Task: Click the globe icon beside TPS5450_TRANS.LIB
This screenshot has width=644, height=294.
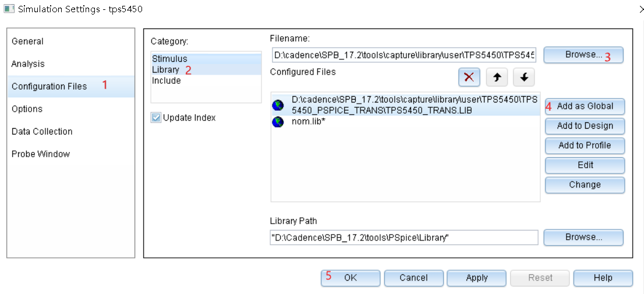Action: pyautogui.click(x=278, y=106)
